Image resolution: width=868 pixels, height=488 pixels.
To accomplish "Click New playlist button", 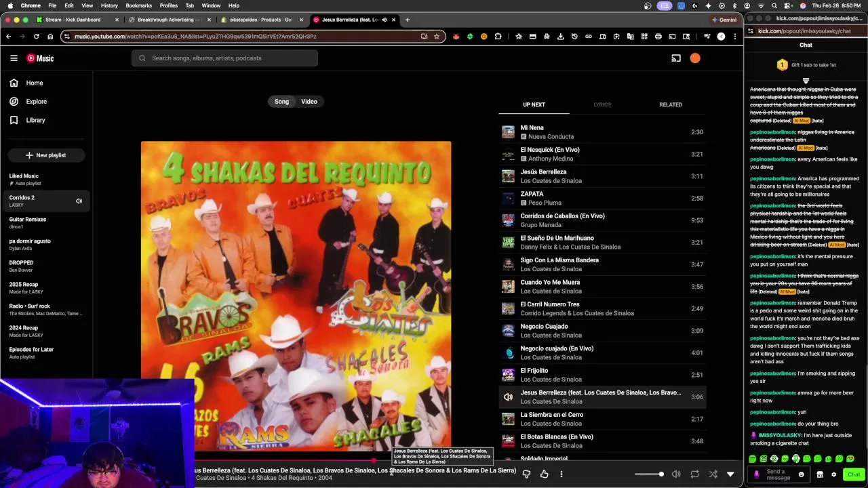I will pos(46,155).
